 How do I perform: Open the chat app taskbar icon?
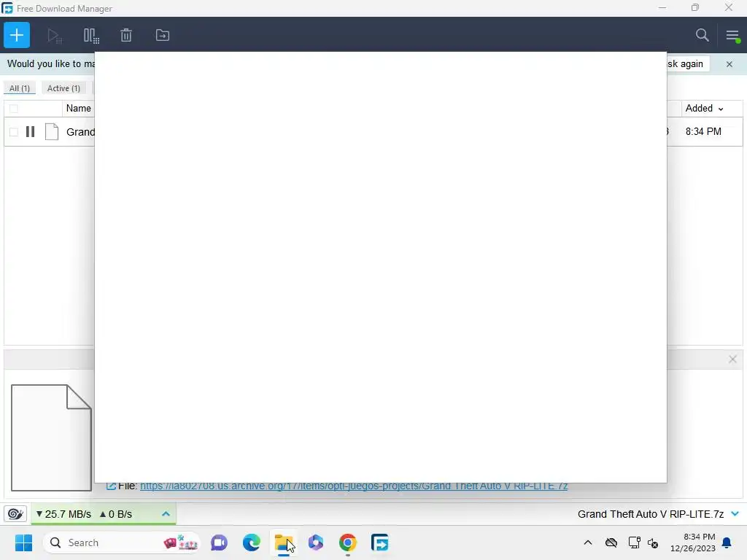pyautogui.click(x=219, y=542)
